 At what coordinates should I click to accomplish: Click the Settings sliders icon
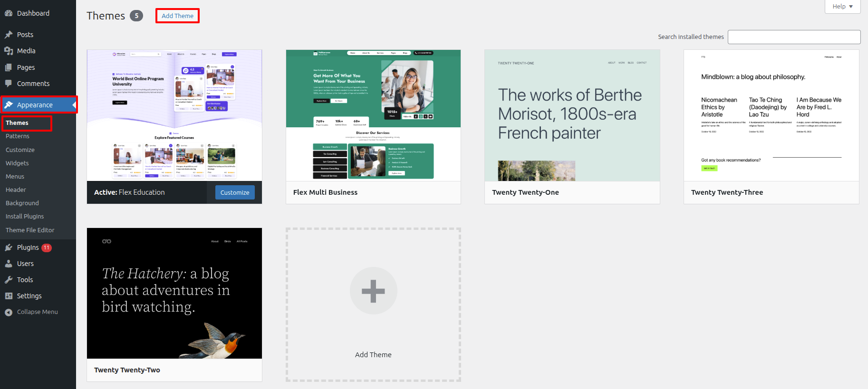pyautogui.click(x=9, y=296)
